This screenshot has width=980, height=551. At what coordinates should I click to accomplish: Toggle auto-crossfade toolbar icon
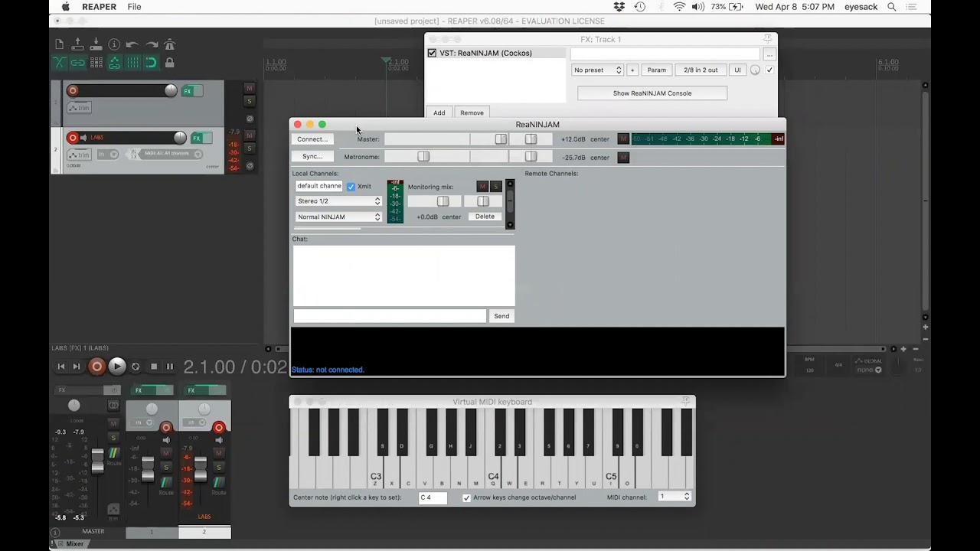[59, 63]
